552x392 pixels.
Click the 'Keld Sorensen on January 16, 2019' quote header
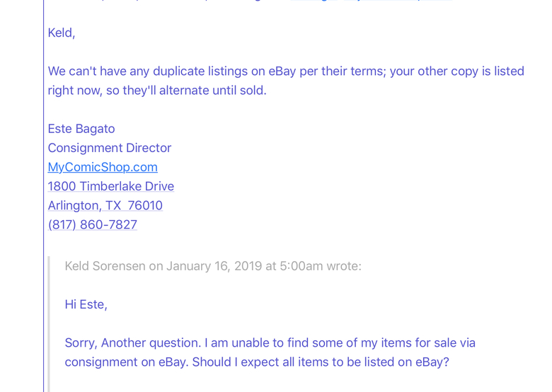tap(213, 266)
